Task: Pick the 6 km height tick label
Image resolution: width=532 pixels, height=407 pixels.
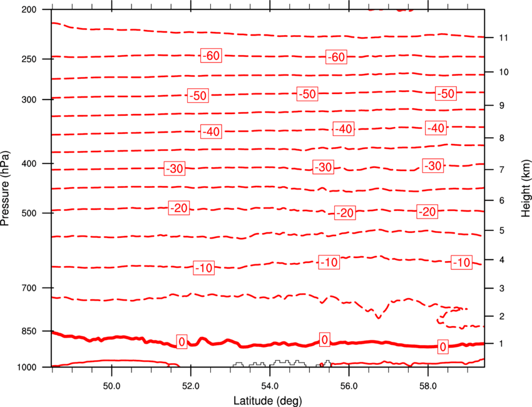Action: pos(502,200)
